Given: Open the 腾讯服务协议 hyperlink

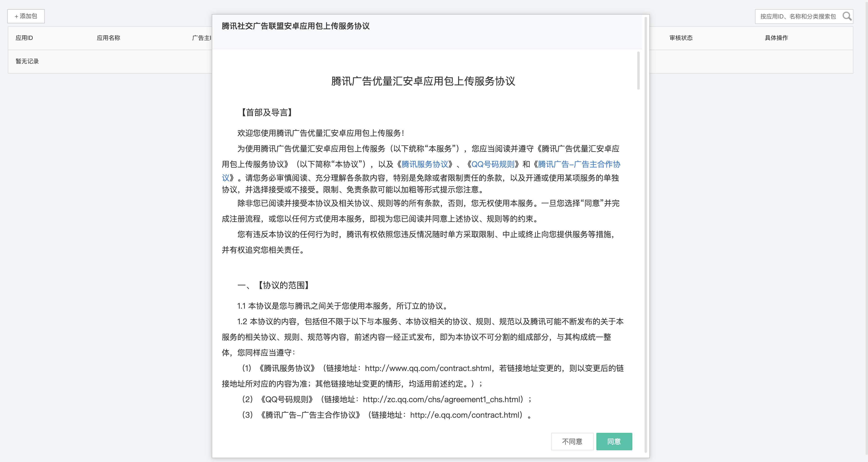Looking at the screenshot, I should pyautogui.click(x=425, y=165).
